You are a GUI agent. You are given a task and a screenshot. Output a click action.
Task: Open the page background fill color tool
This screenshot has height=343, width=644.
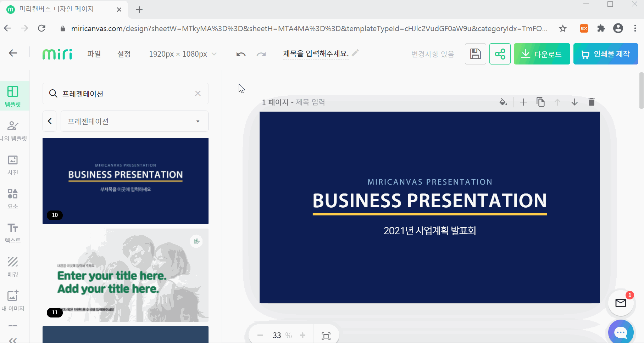click(x=503, y=102)
